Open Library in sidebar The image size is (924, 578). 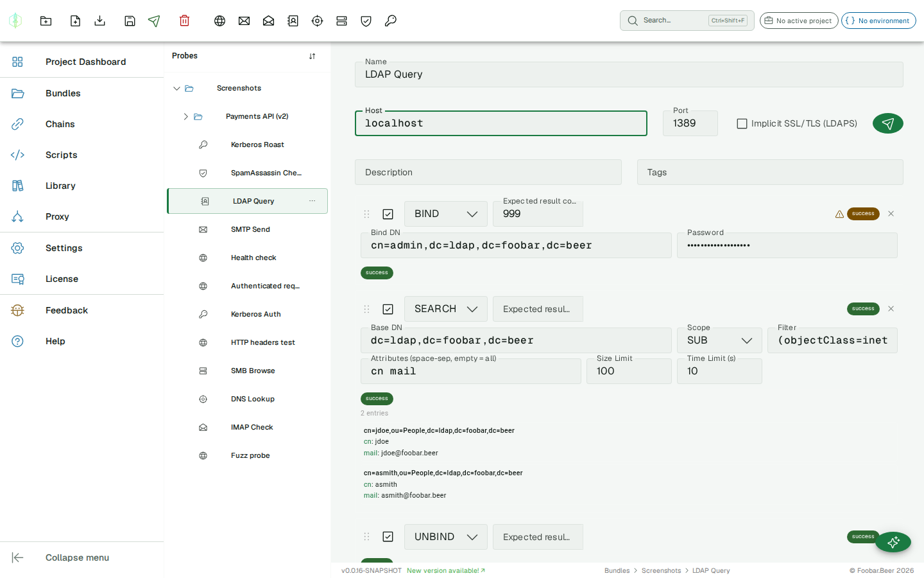tap(81, 186)
